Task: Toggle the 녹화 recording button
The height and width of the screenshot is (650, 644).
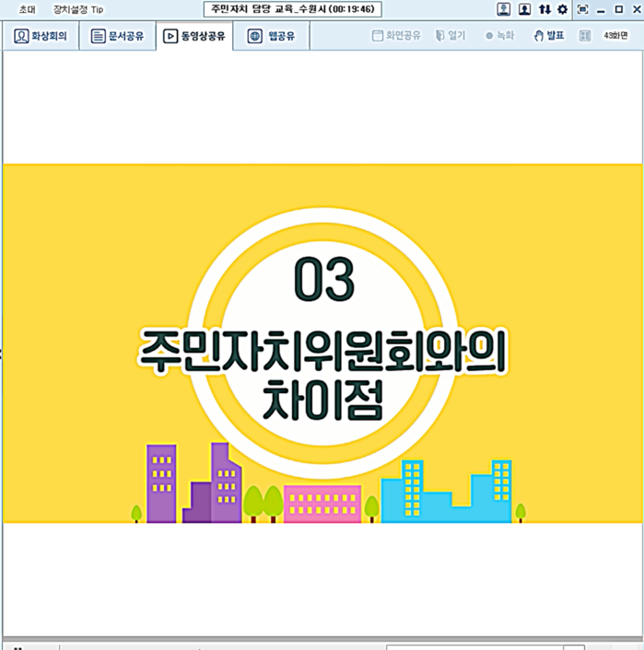Action: (x=500, y=36)
